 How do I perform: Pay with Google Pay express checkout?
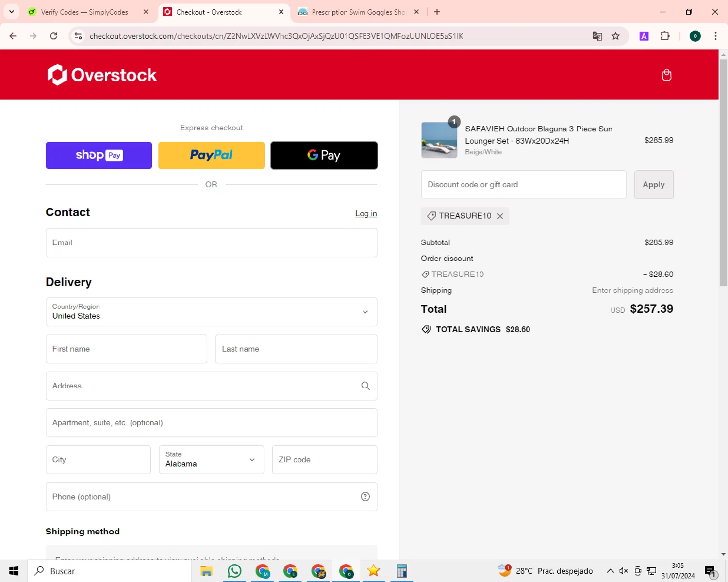[x=324, y=155]
